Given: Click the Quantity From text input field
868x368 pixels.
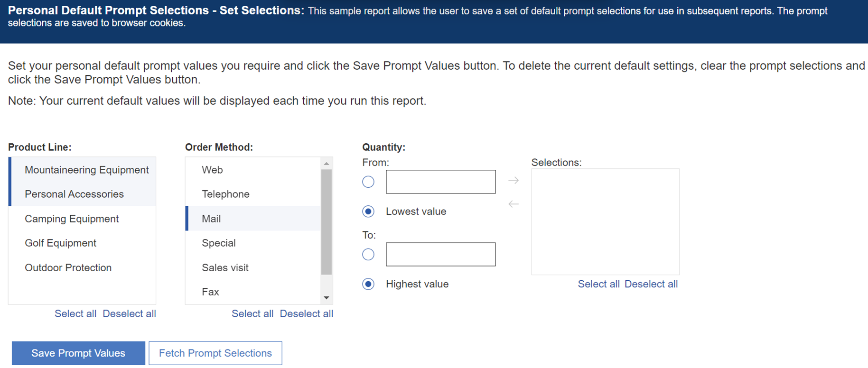Looking at the screenshot, I should (440, 182).
